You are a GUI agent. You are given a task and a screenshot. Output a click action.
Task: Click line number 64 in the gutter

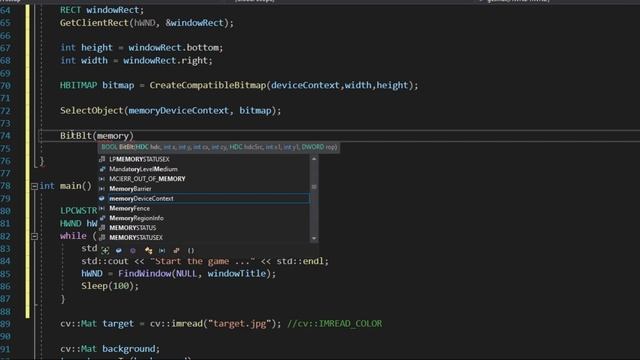pos(6,10)
